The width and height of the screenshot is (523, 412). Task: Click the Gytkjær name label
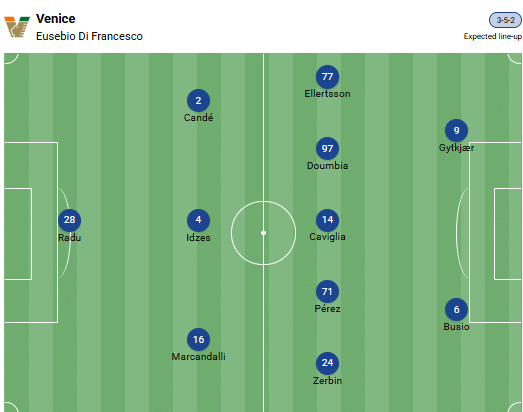click(x=456, y=148)
